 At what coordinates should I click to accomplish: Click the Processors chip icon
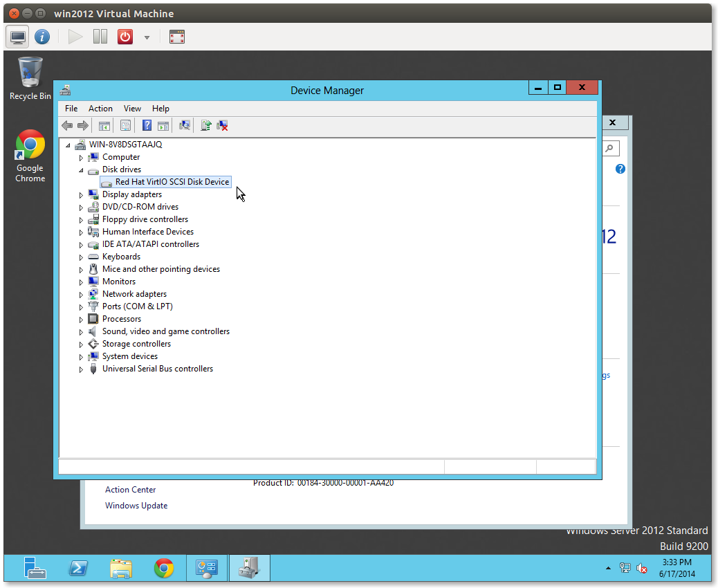(93, 319)
